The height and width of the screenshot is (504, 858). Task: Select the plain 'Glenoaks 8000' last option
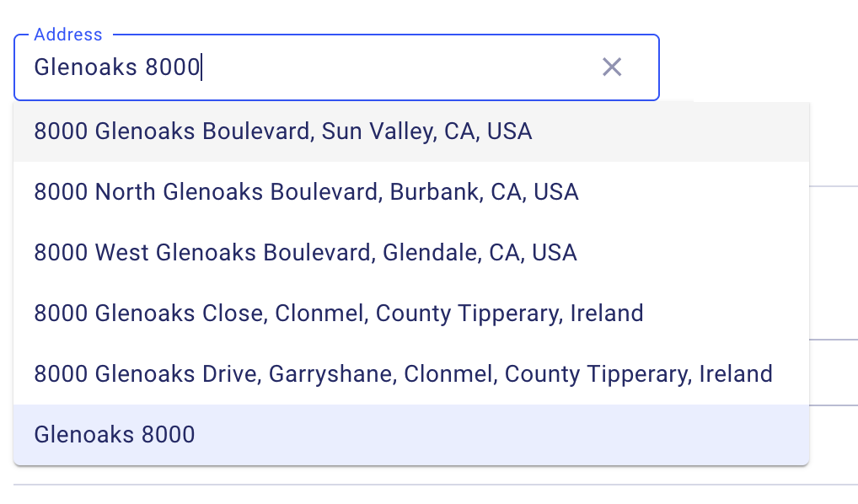point(115,435)
